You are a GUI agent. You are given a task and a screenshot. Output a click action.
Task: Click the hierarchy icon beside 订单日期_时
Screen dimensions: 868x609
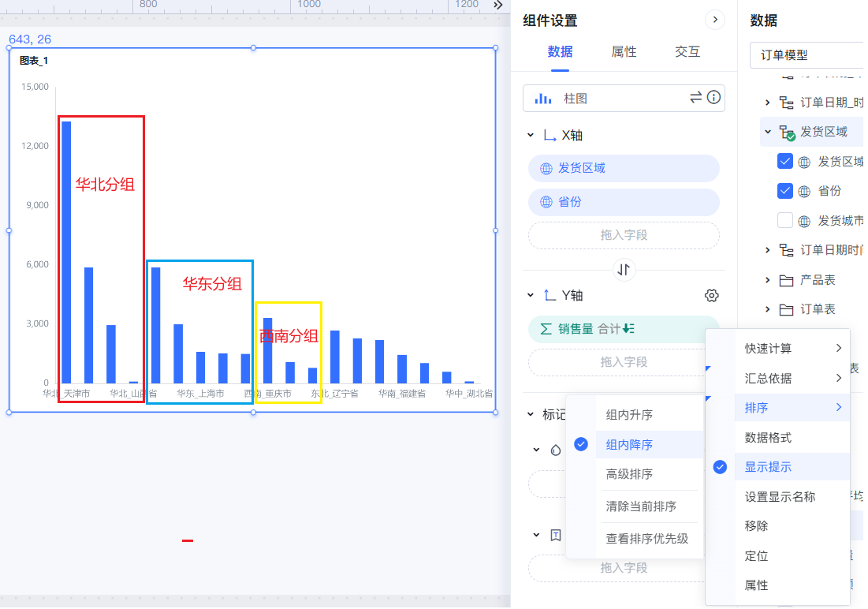click(x=786, y=103)
